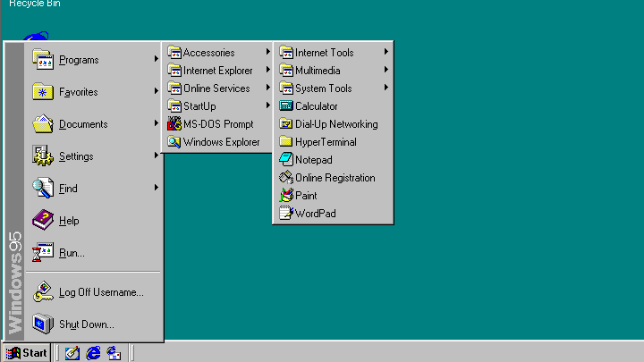Expand the Internet Explorer submenu arrow
The image size is (644, 362).
click(267, 70)
